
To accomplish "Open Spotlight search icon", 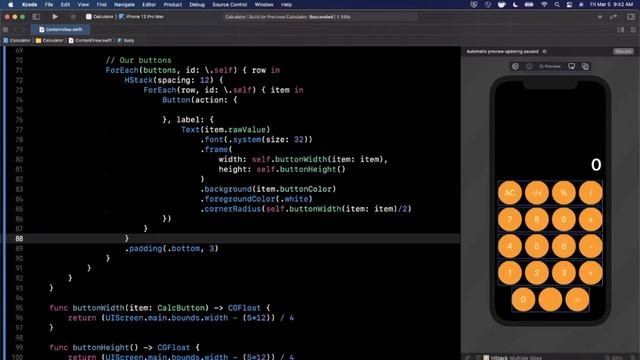I will click(x=557, y=4).
